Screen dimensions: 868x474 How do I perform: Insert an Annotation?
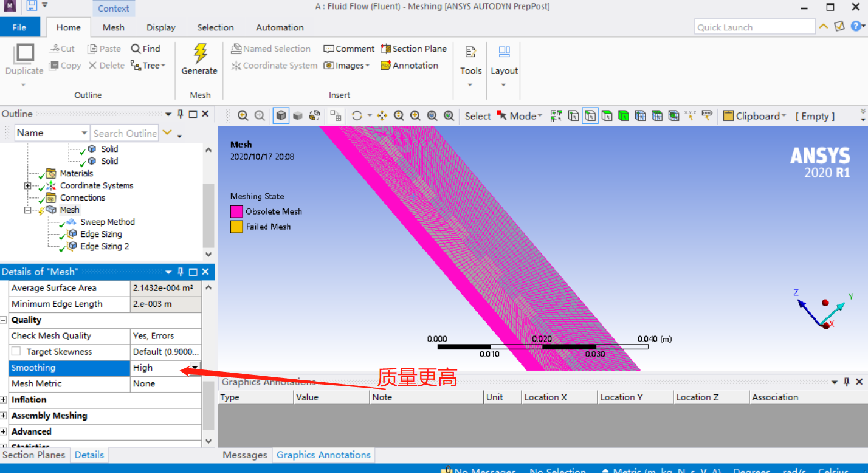[x=409, y=66]
